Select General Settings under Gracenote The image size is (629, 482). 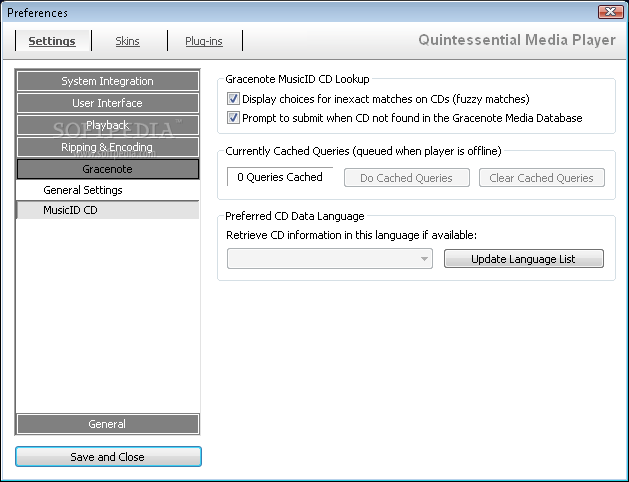pyautogui.click(x=108, y=190)
